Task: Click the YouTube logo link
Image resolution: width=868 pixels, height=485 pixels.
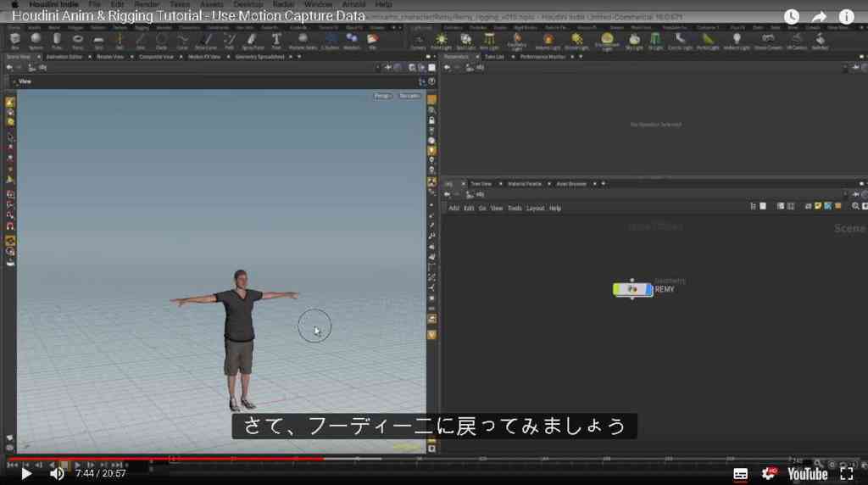Action: coord(808,474)
